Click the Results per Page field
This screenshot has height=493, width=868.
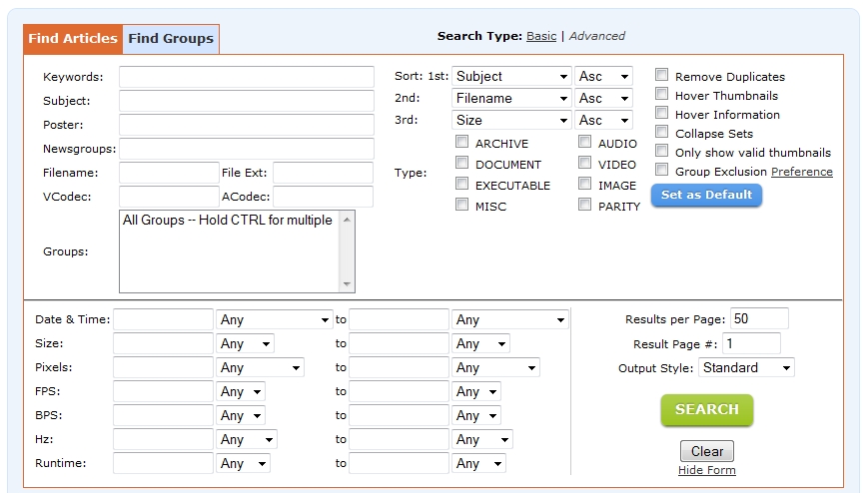[759, 318]
